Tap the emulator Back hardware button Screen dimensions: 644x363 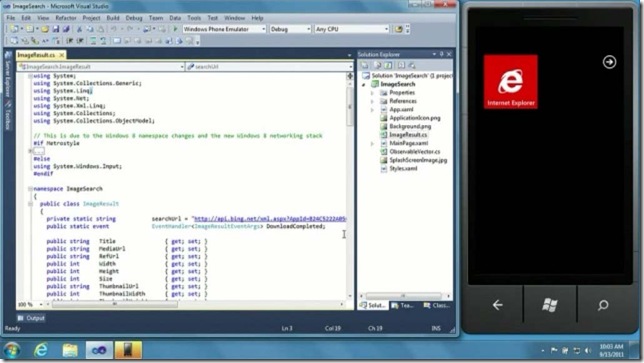498,305
